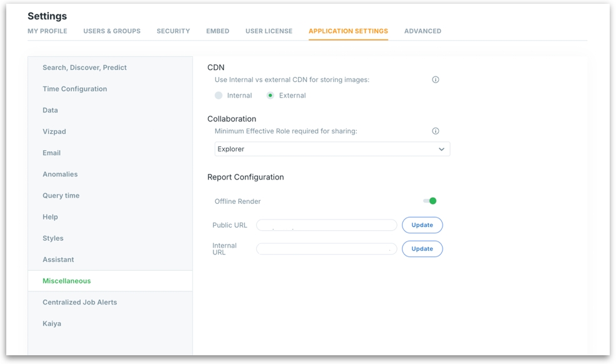Image resolution: width=616 pixels, height=364 pixels.
Task: Update the Public URL
Action: 422,225
